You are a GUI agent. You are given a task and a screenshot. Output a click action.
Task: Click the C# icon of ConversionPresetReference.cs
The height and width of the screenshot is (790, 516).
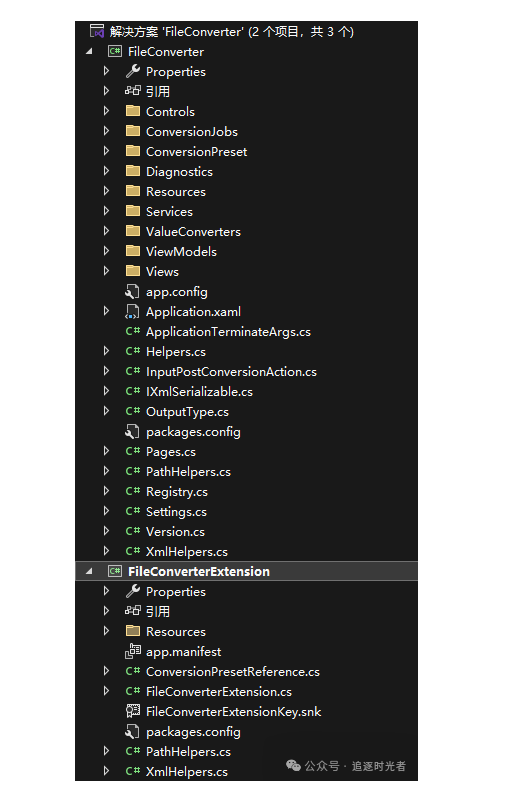point(133,671)
